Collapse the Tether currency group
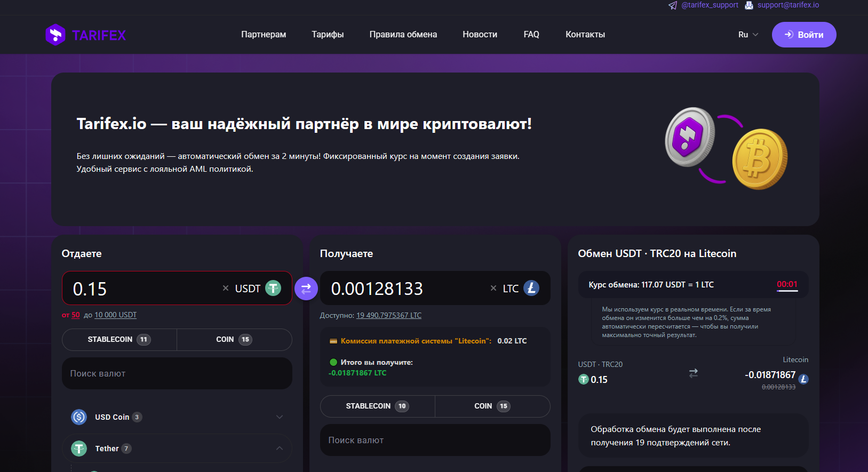The height and width of the screenshot is (472, 868). tap(279, 449)
